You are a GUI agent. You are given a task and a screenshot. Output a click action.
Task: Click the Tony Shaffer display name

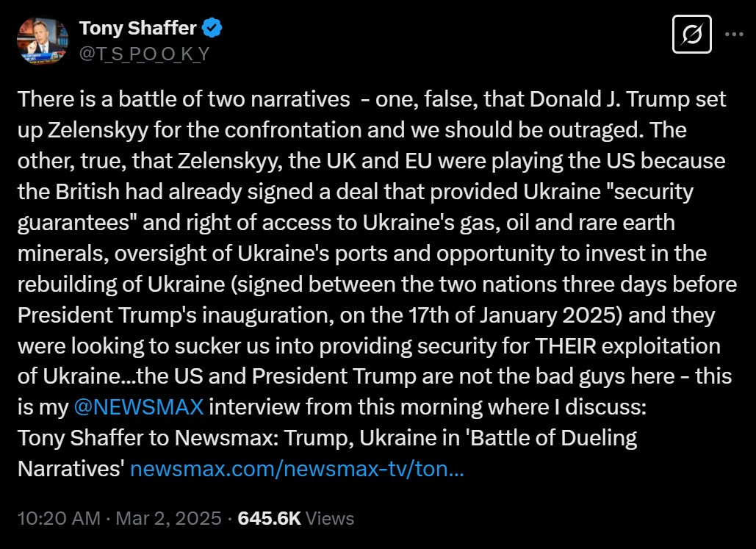(137, 29)
